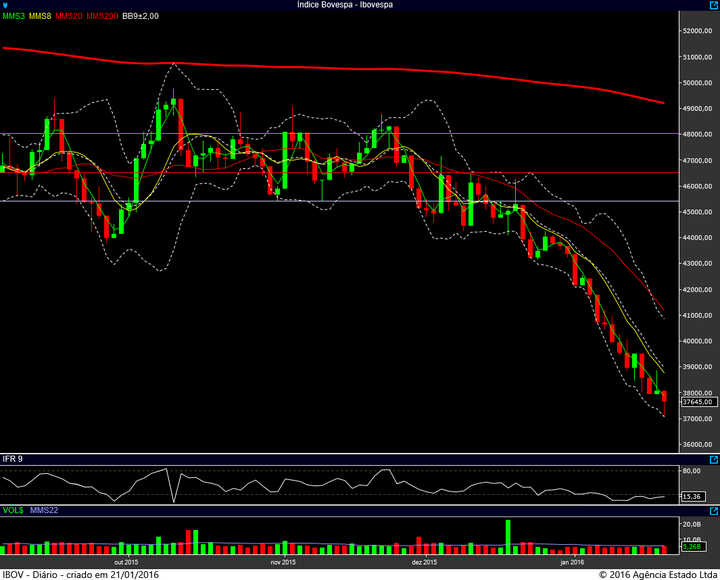Click the current price tag 37645,00

[x=698, y=402]
